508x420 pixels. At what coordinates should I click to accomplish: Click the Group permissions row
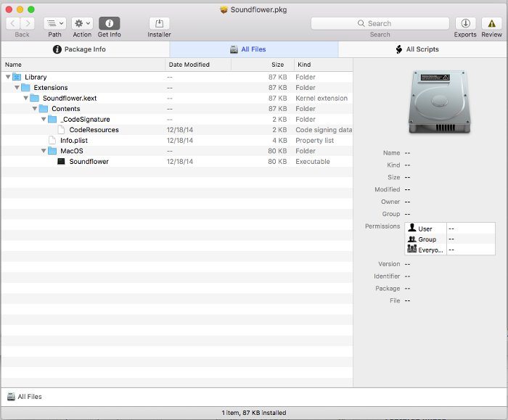click(450, 239)
